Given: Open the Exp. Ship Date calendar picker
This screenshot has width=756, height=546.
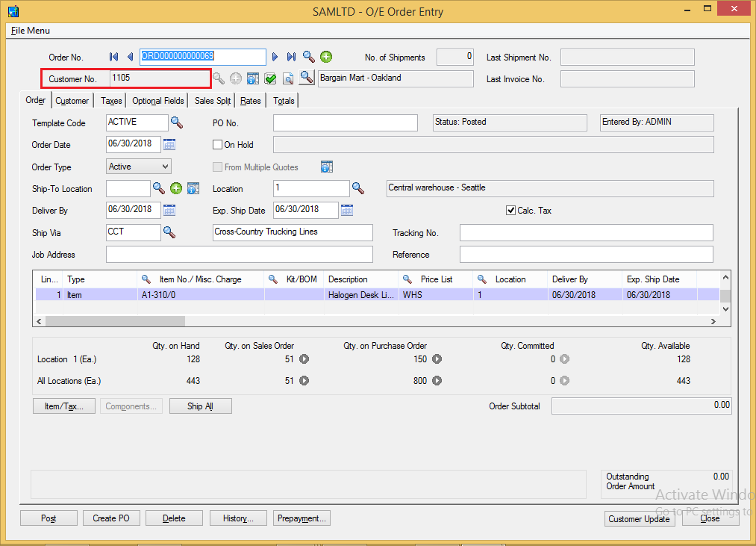Looking at the screenshot, I should (x=347, y=210).
